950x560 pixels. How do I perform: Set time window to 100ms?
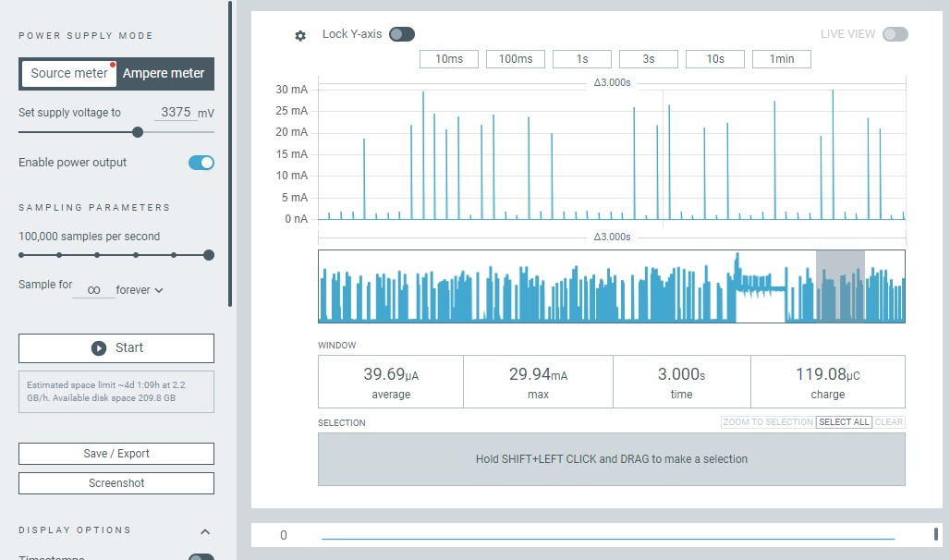click(x=516, y=59)
